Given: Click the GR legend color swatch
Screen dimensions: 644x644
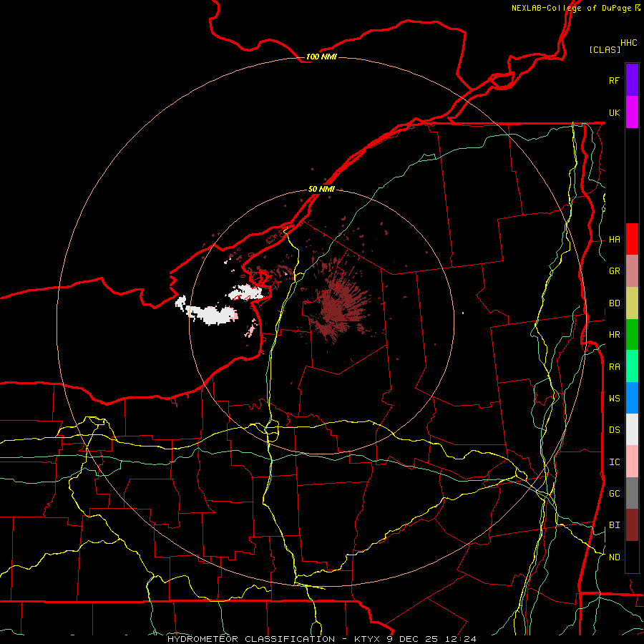Looking at the screenshot, I should [632, 271].
